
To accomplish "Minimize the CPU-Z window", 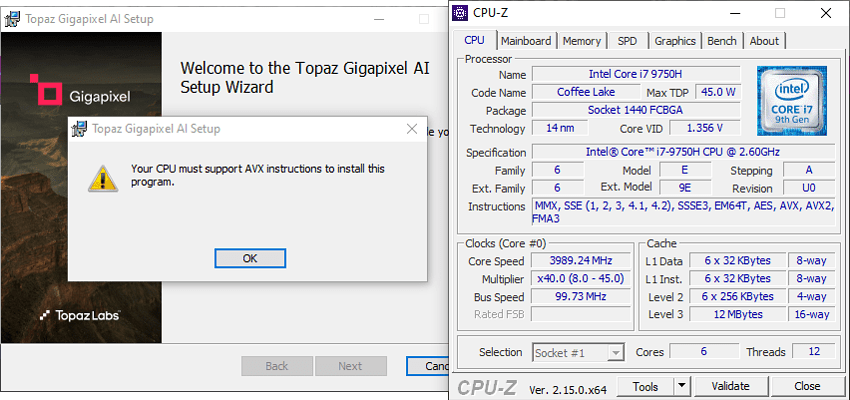I will 733,13.
